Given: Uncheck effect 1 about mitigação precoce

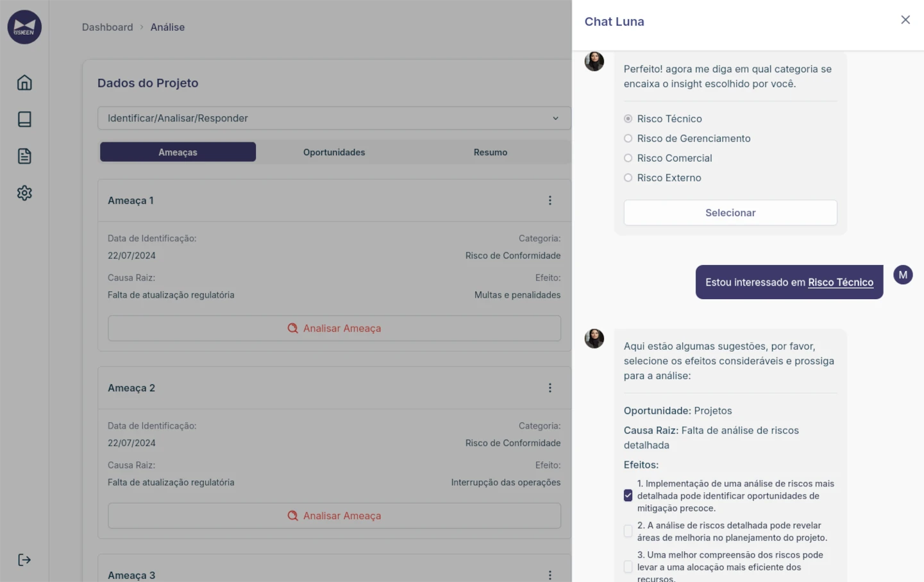Looking at the screenshot, I should [628, 495].
